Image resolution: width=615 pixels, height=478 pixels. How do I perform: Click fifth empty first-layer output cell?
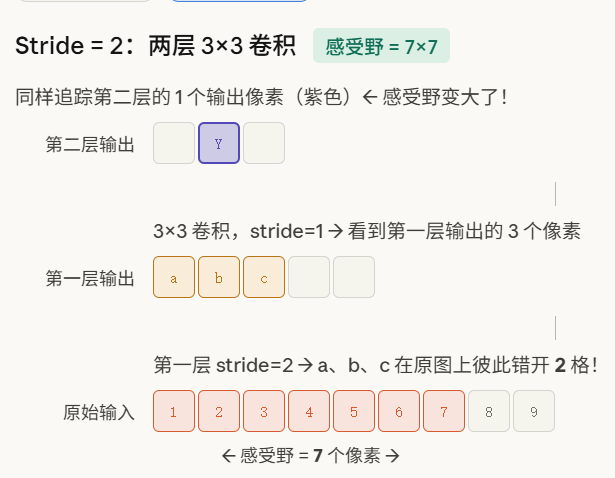click(354, 277)
